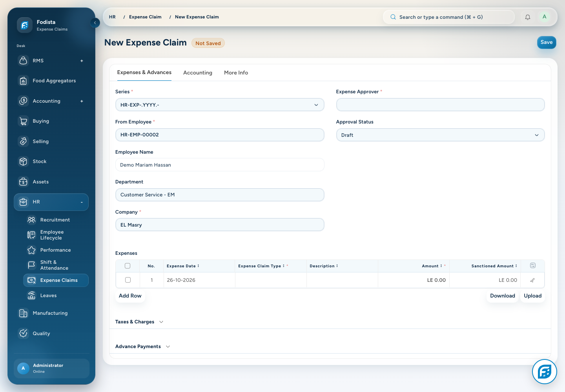The width and height of the screenshot is (565, 392).
Task: Click the From Employee field
Action: coord(220,135)
